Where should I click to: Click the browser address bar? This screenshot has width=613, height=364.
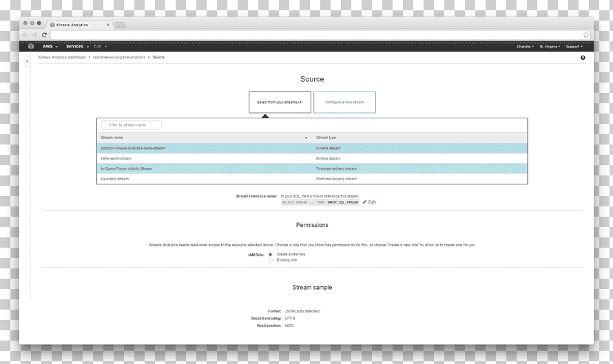pos(316,35)
